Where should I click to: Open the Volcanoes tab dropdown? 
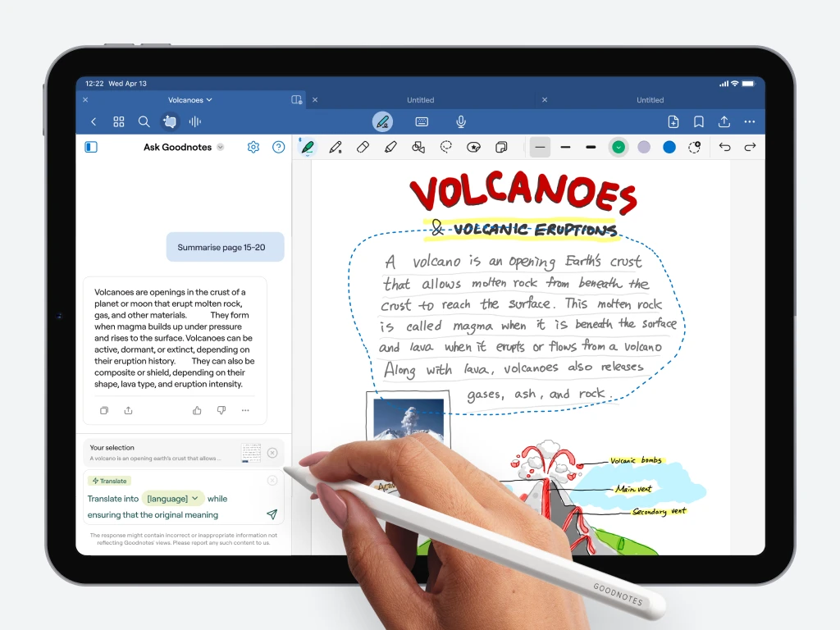pyautogui.click(x=190, y=99)
